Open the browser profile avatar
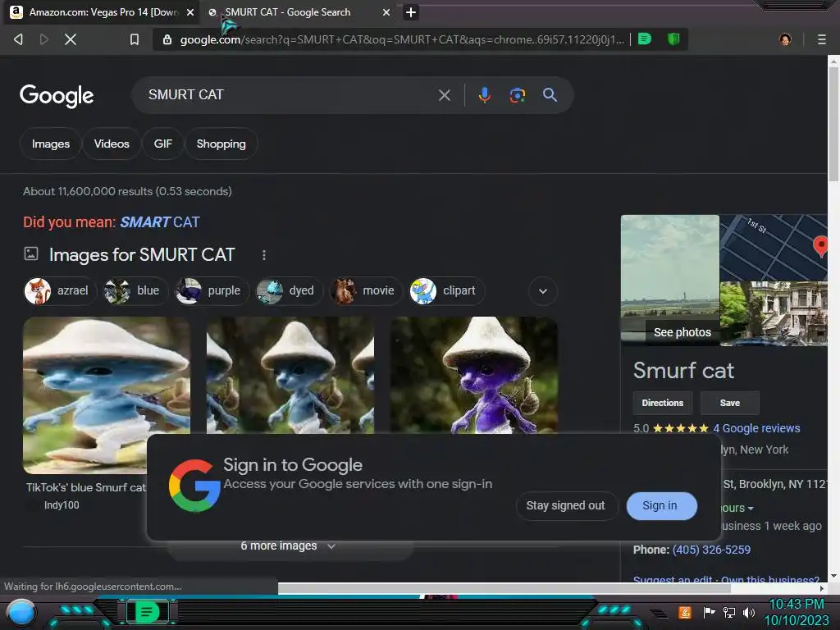Viewport: 840px width, 630px height. point(785,39)
